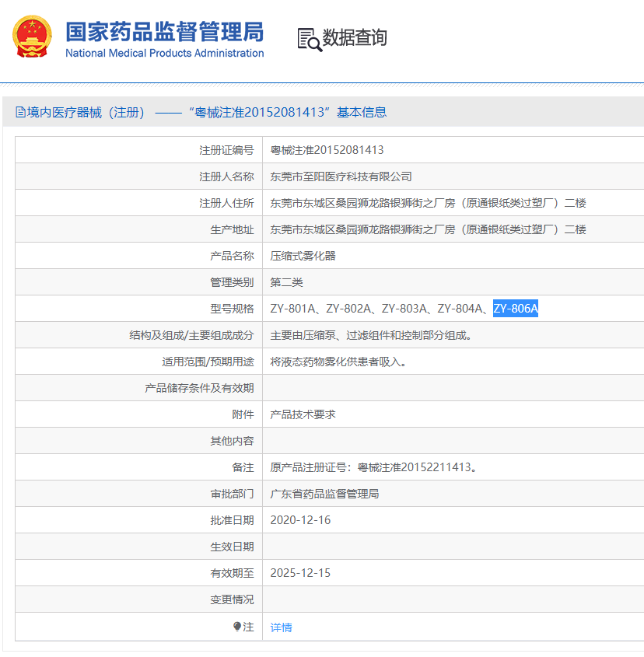
Task: Click the 附件 label cell
Action: (x=138, y=414)
